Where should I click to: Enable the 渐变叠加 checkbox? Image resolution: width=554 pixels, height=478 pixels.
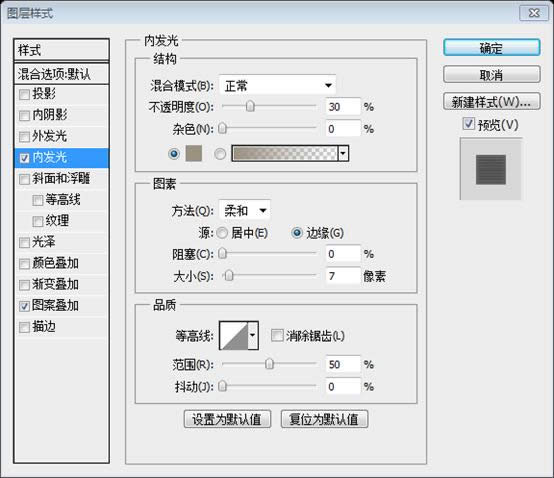(x=24, y=285)
